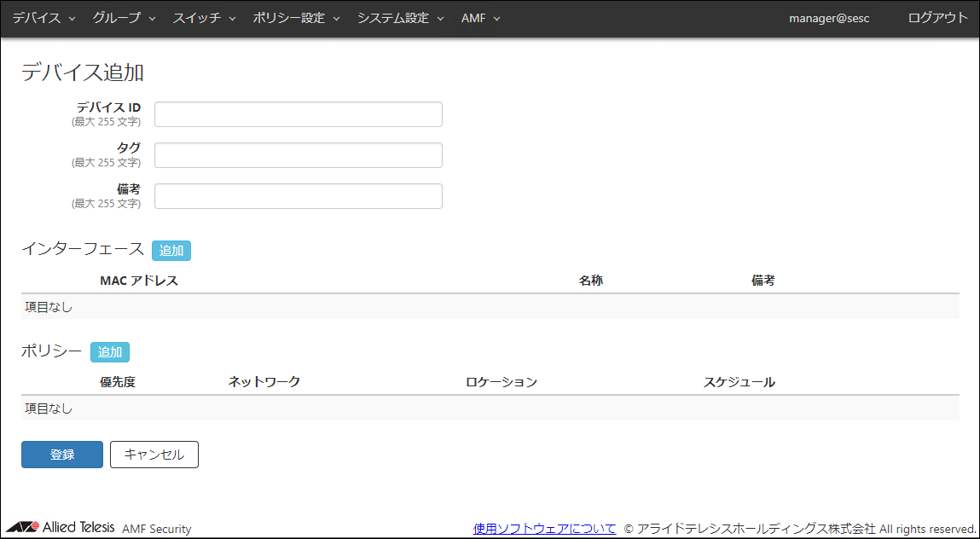Viewport: 980px width, 539px height.
Task: Open the システム設定 menu
Action: [x=400, y=18]
